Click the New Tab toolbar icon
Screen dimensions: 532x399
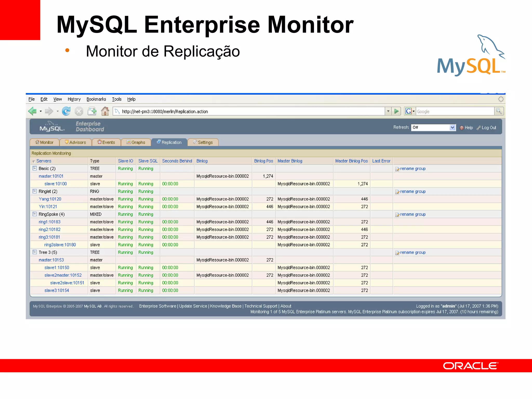(x=92, y=111)
